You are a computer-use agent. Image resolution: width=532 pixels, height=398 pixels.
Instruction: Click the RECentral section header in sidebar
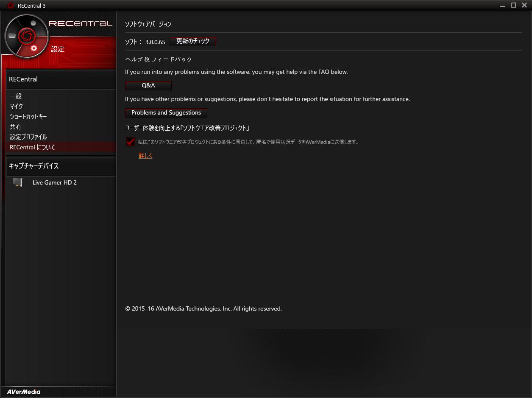(61, 79)
